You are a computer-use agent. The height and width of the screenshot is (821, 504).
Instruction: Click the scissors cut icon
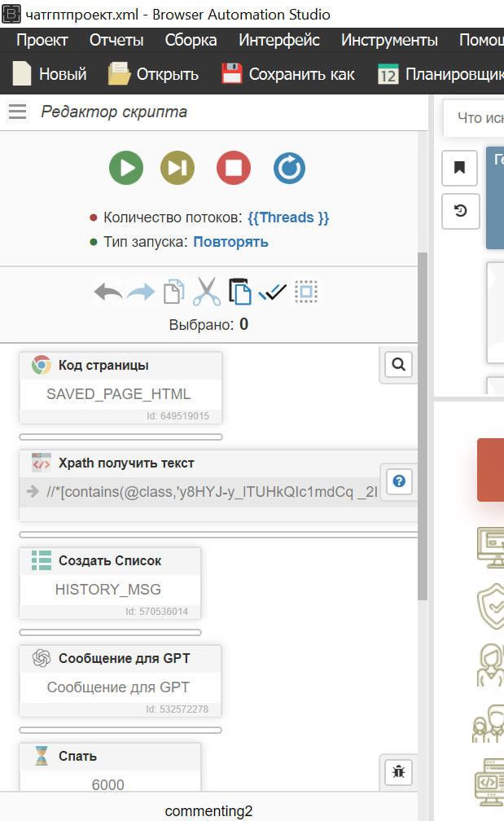[x=207, y=292]
